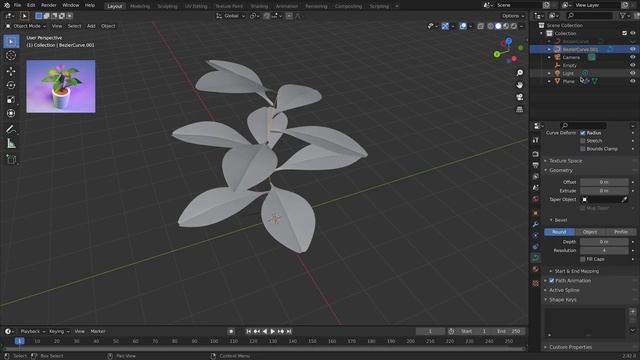
Task: Expand Start & End Mapping panel
Action: [x=576, y=271]
